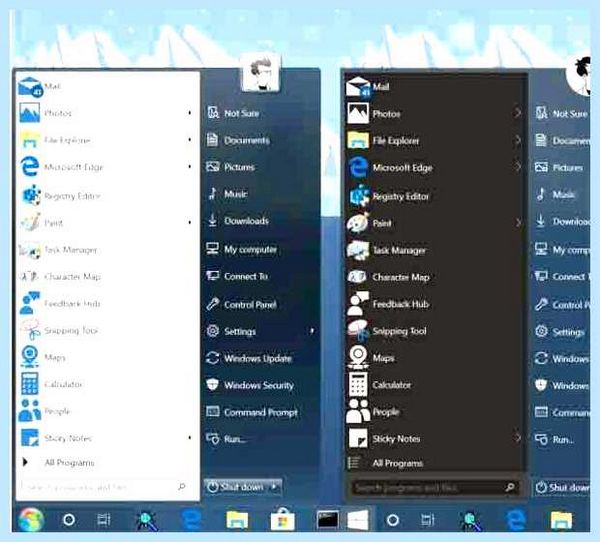Click search magnifier icon in dark menu
This screenshot has width=600, height=542.
(510, 487)
